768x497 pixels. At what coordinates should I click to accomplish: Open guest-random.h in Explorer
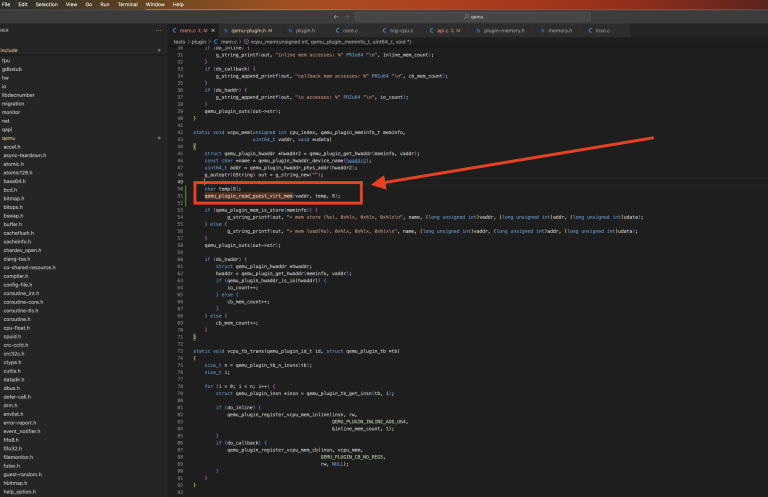point(23,474)
